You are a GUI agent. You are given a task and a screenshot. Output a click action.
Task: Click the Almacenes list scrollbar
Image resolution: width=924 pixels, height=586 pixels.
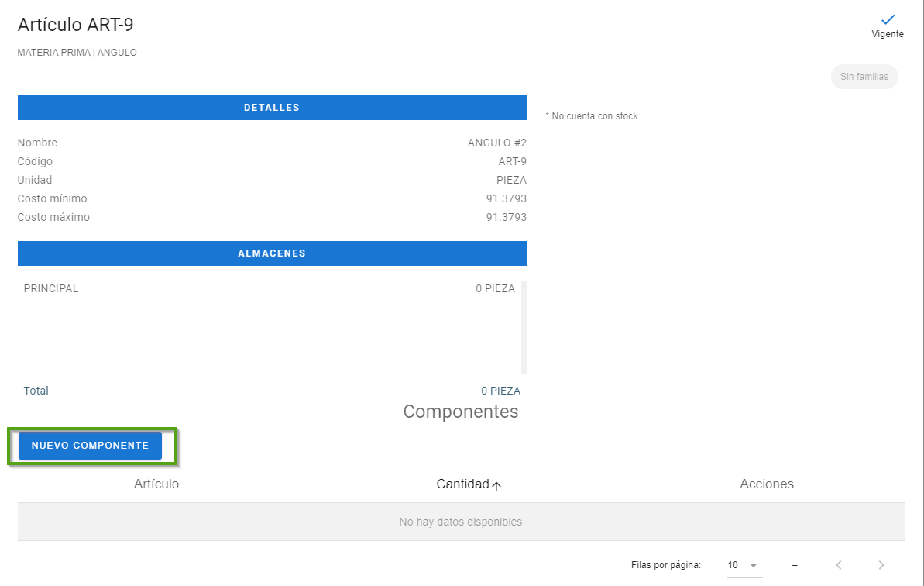point(524,328)
